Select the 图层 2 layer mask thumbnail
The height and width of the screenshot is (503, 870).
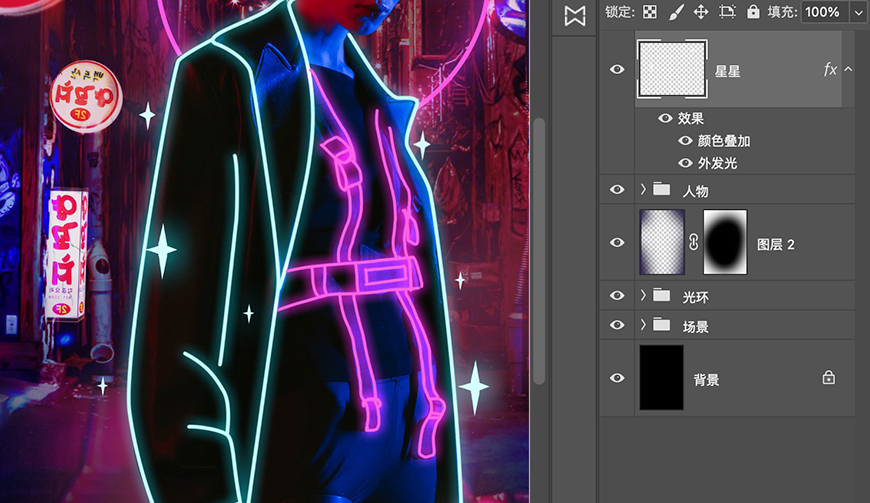pyautogui.click(x=725, y=243)
